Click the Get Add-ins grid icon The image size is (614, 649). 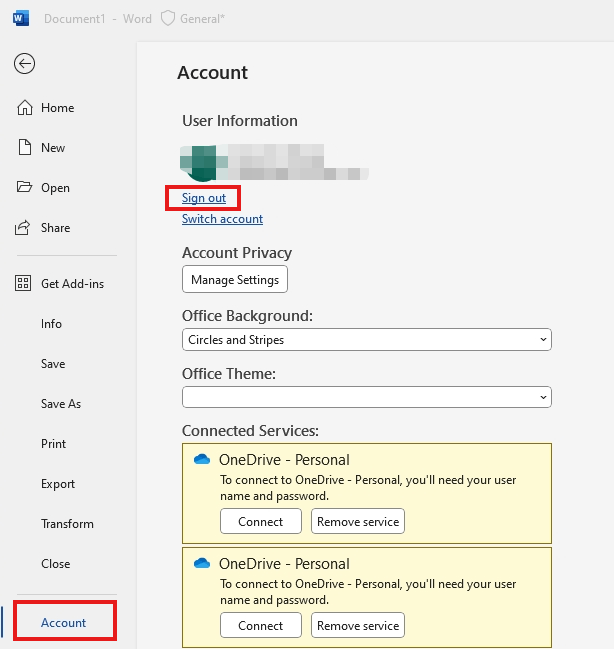(x=23, y=284)
